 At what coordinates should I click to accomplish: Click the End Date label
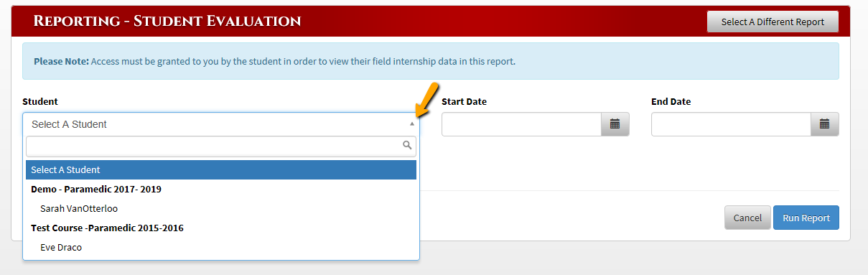tap(671, 102)
